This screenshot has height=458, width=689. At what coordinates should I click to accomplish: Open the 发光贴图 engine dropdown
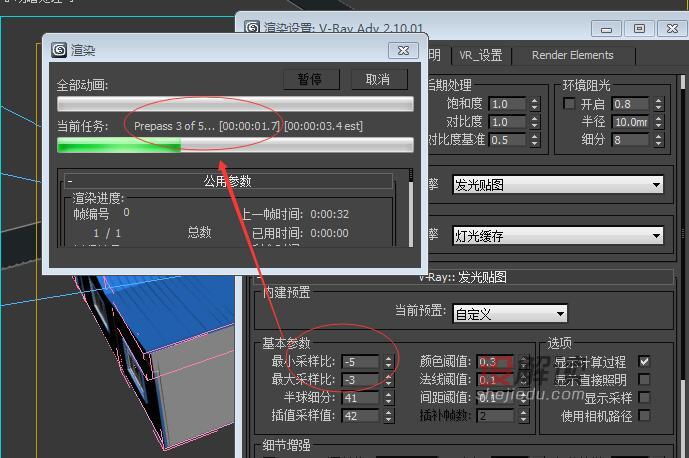click(x=558, y=185)
